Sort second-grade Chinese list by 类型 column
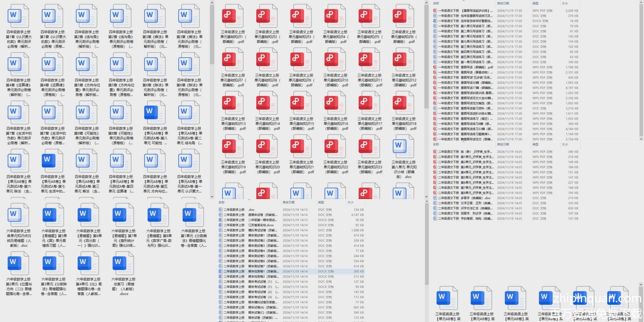Viewport: 644px width, 322px height. coord(535,145)
